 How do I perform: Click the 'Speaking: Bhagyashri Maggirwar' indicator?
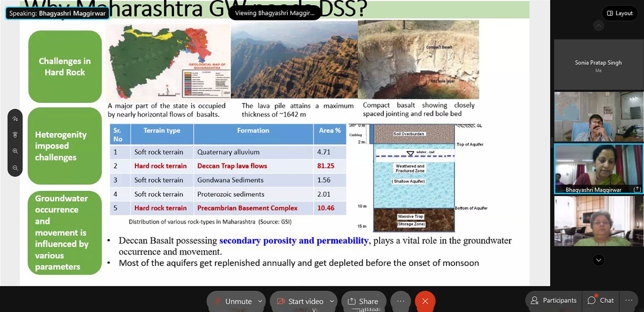(57, 13)
